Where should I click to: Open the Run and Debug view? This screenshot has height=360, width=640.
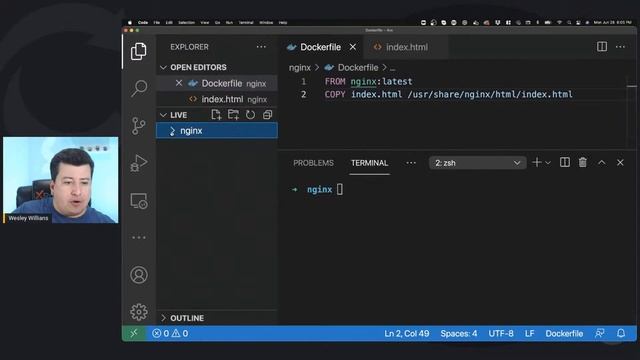[139, 163]
